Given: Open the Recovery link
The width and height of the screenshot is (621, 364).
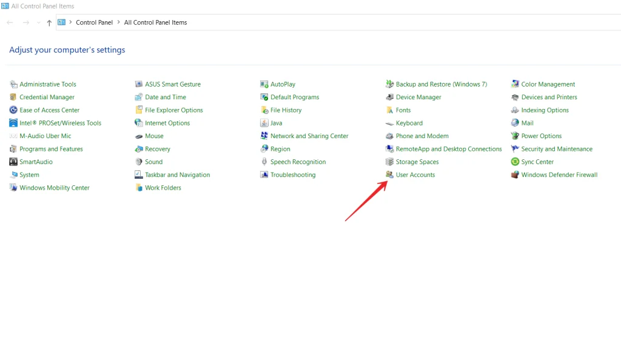Looking at the screenshot, I should [x=158, y=149].
